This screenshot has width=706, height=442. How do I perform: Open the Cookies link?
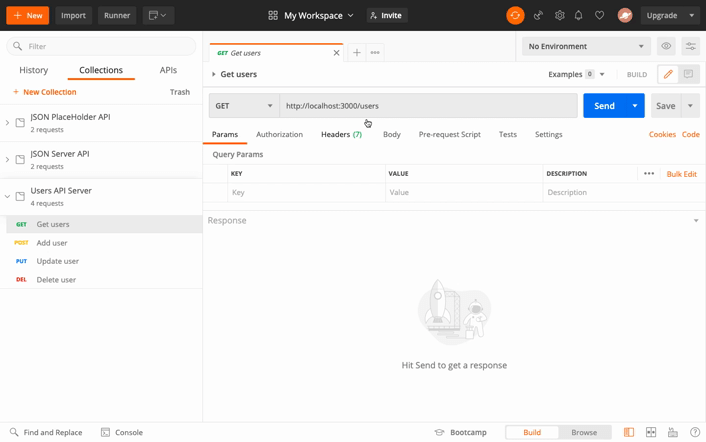coord(662,134)
